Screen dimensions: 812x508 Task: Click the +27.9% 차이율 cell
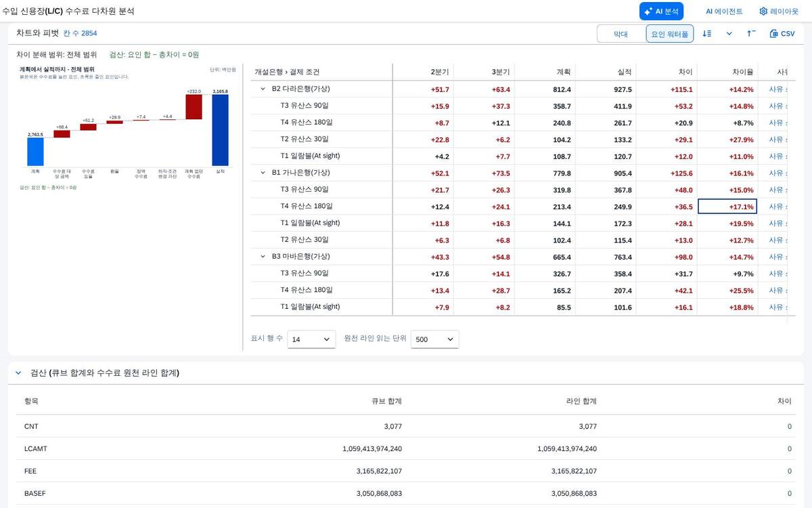(x=741, y=140)
